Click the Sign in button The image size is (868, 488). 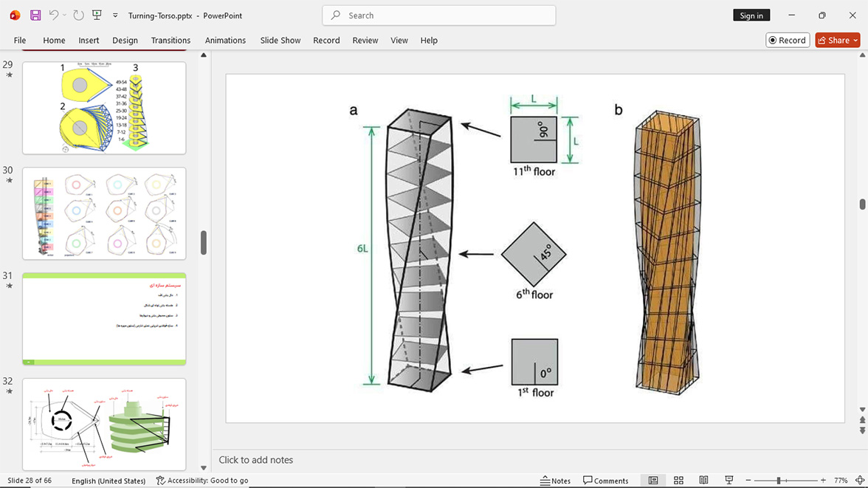(x=751, y=16)
